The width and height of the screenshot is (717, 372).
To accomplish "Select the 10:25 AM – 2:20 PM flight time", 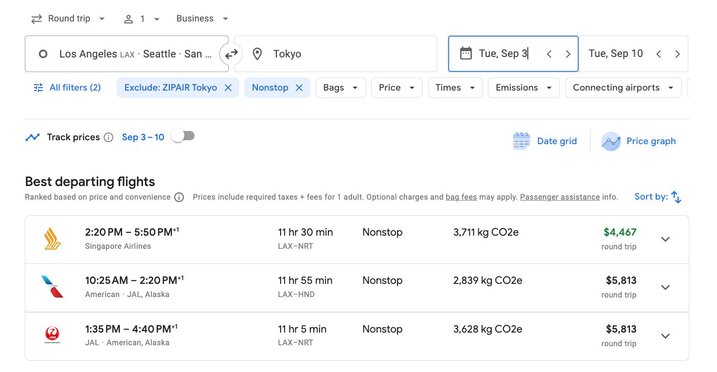I will tap(134, 280).
